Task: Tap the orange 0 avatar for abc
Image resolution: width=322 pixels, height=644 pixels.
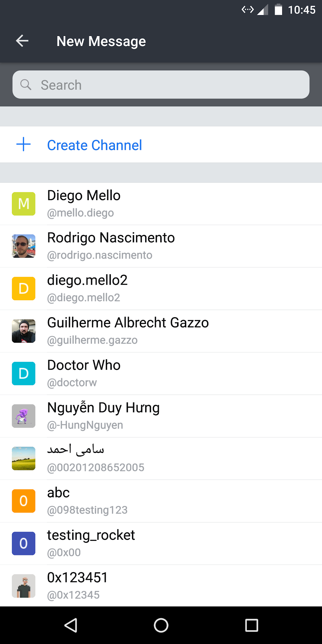Action: pos(24,501)
